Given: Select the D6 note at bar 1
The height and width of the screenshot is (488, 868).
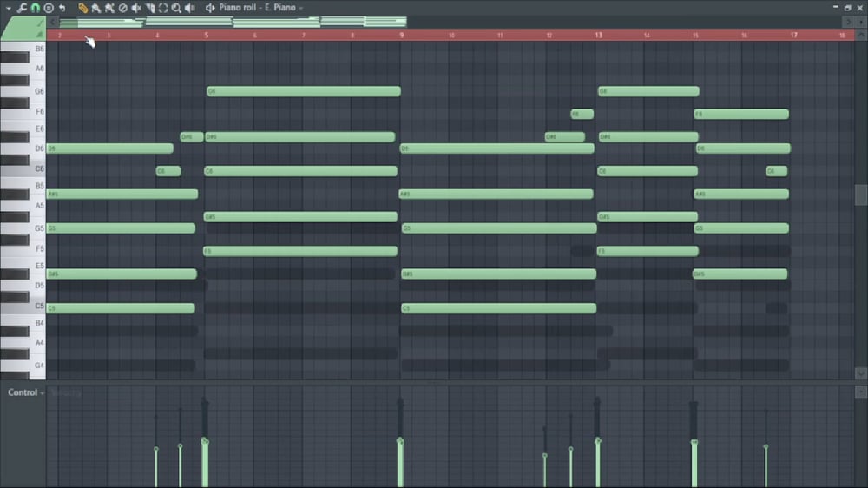Looking at the screenshot, I should tap(109, 148).
